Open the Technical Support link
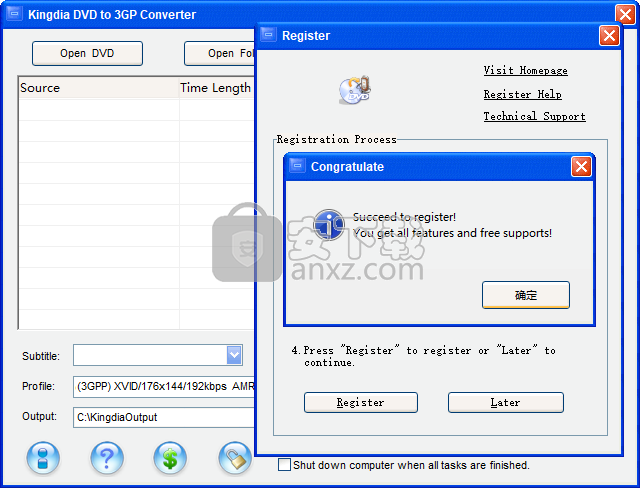 [534, 116]
